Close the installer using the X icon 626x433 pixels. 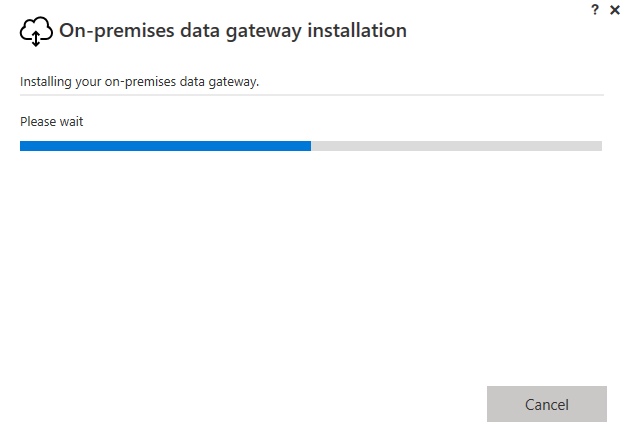615,10
